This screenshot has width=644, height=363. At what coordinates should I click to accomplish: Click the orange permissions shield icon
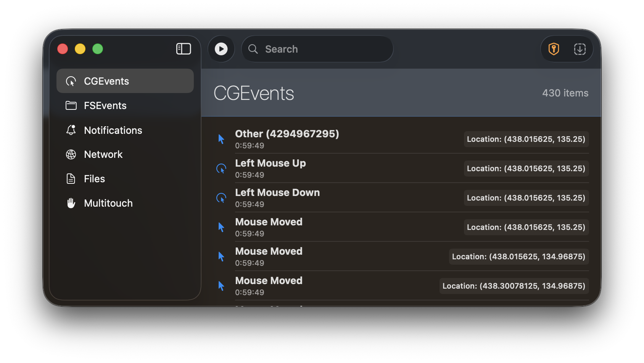(554, 49)
